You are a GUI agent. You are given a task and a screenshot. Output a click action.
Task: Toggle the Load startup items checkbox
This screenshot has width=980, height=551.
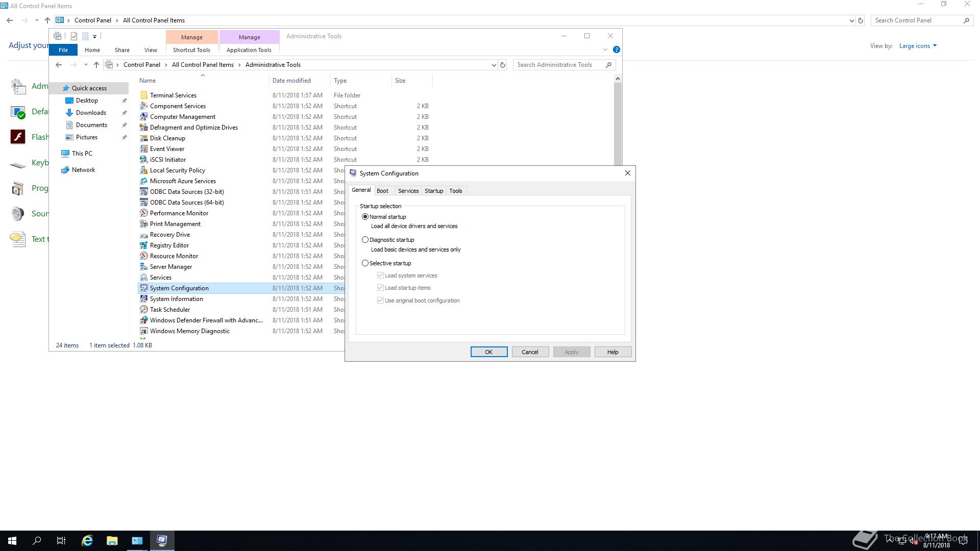pos(380,288)
